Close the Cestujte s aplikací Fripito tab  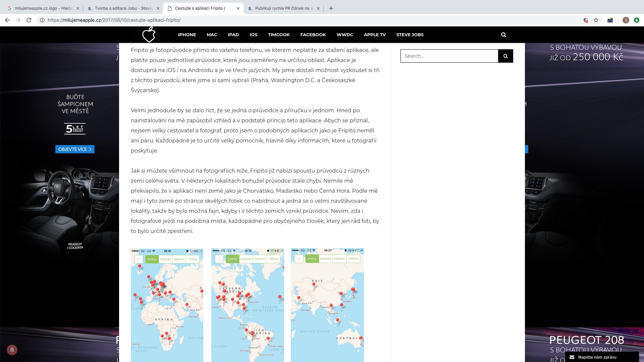point(238,8)
